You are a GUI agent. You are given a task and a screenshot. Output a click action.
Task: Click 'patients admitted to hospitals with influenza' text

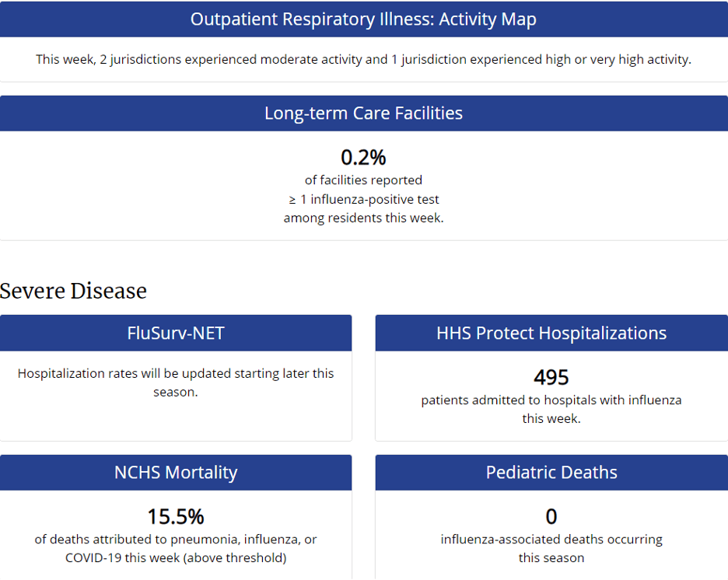551,400
